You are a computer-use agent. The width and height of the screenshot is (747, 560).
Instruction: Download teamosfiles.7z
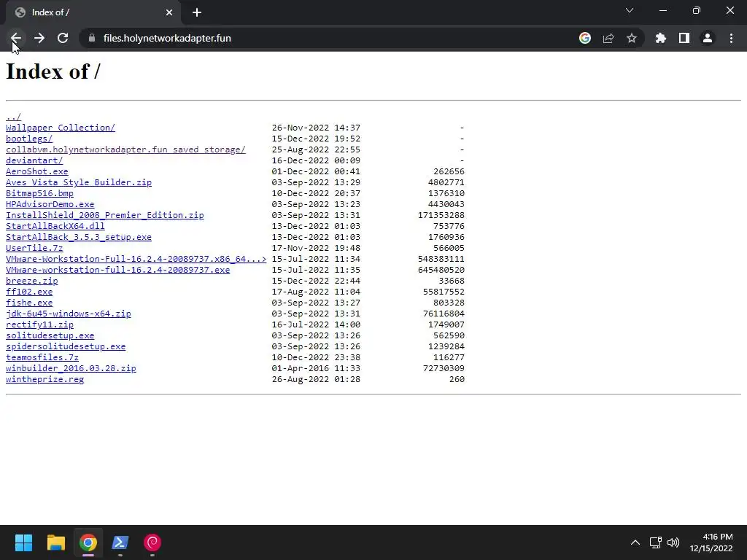42,357
